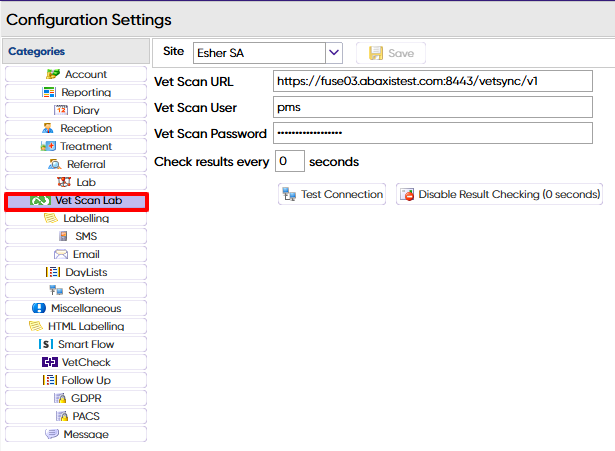Select the Vet Scan Lab category
This screenshot has width=615, height=451.
pyautogui.click(x=76, y=202)
